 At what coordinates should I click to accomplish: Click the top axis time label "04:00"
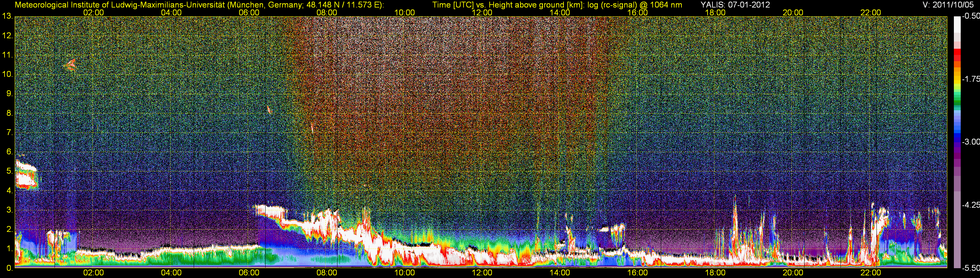pos(171,12)
